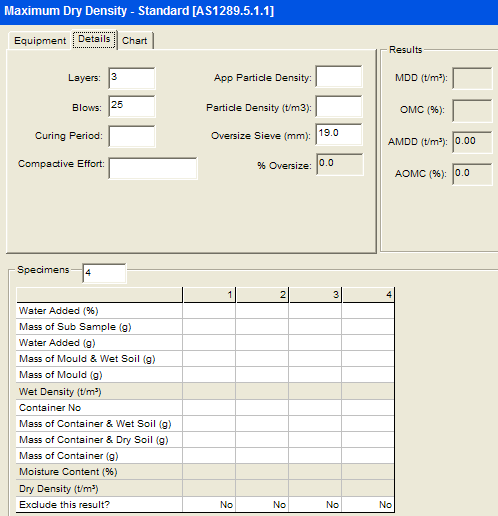
Task: Click Mass of Container & Dry Soil cell, specimen 1
Action: [209, 439]
